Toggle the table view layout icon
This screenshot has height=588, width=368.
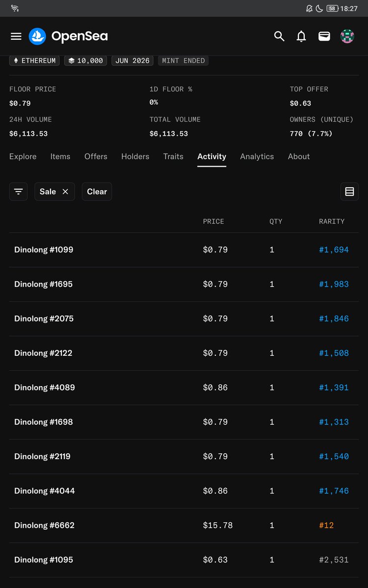point(349,192)
